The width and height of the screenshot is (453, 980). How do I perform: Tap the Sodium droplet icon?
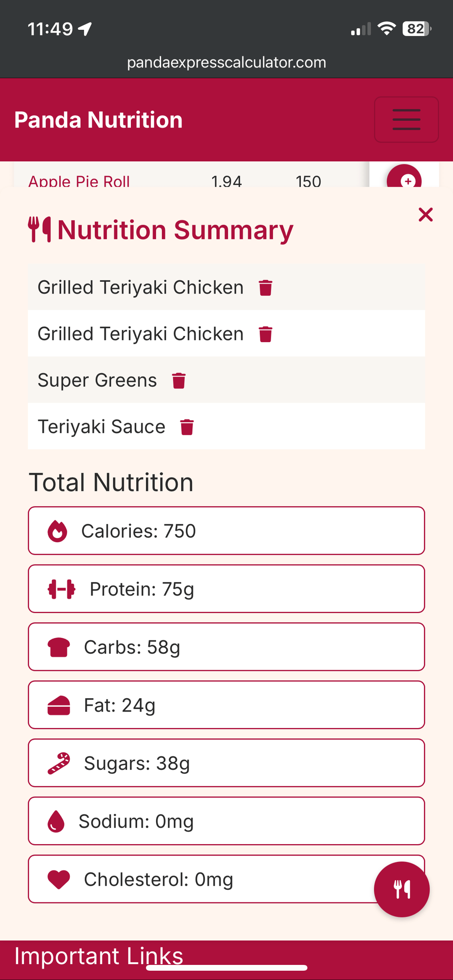click(56, 821)
